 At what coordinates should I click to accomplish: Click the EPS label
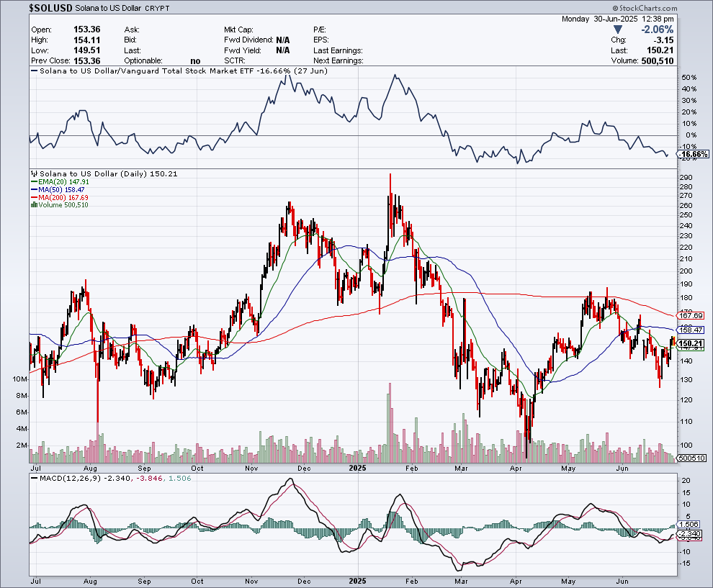point(321,40)
